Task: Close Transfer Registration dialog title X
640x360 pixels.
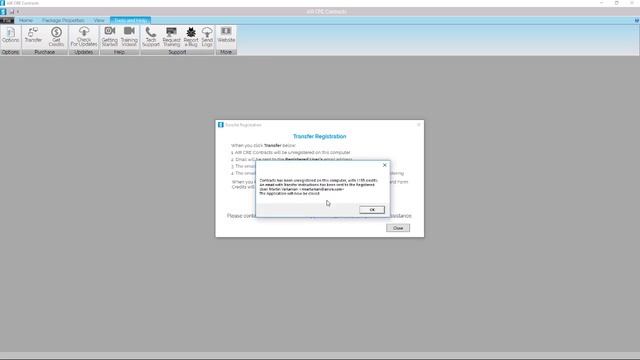Action: pyautogui.click(x=418, y=125)
